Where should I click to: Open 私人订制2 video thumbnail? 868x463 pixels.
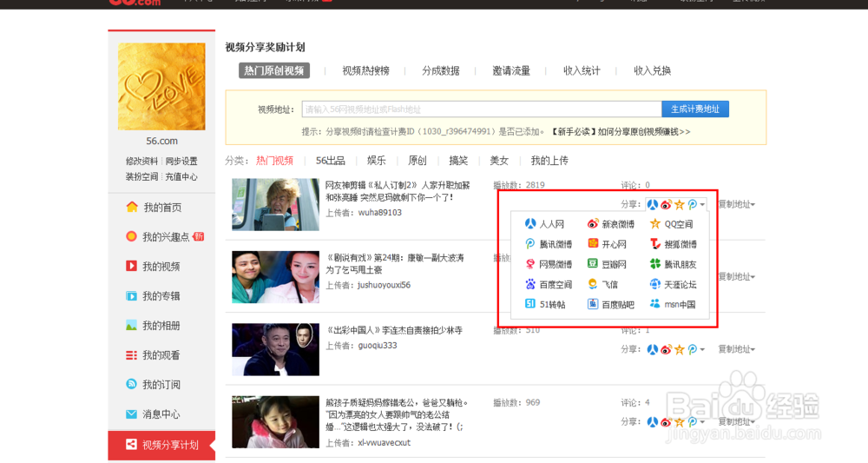click(x=276, y=204)
